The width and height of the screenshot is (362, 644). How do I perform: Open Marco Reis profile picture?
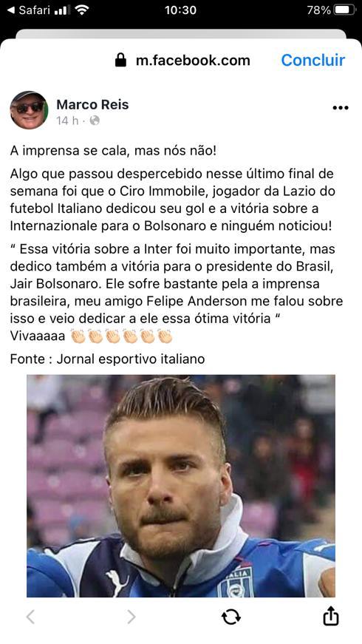pos(29,109)
